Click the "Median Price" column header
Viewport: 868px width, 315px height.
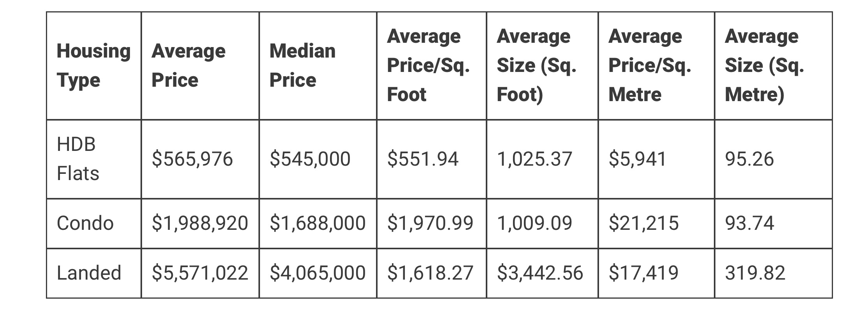[302, 65]
